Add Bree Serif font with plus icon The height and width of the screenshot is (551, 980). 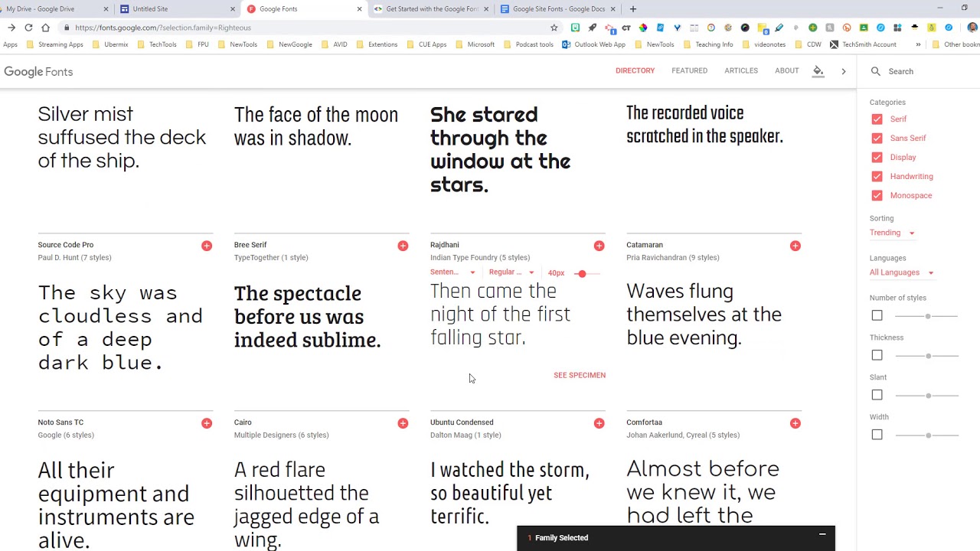click(x=403, y=246)
